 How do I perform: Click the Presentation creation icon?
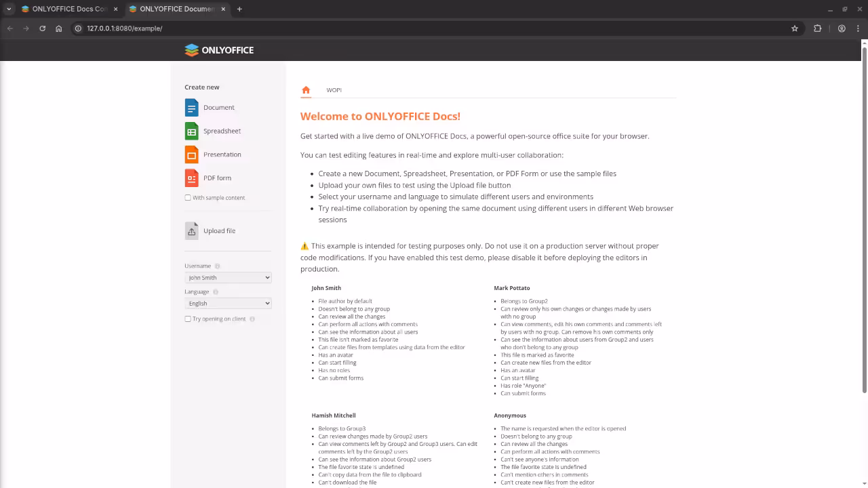[x=191, y=154]
